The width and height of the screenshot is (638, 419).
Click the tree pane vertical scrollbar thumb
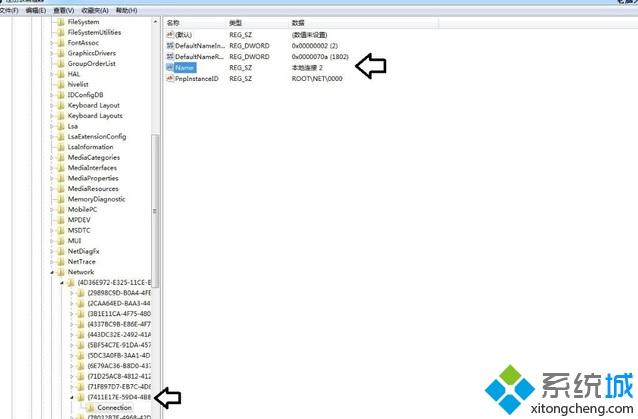155,211
